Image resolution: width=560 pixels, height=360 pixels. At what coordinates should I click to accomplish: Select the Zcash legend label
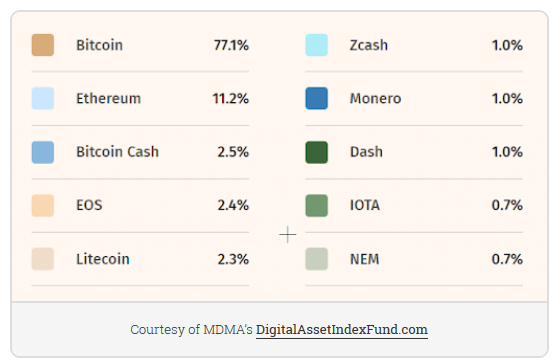pos(369,45)
